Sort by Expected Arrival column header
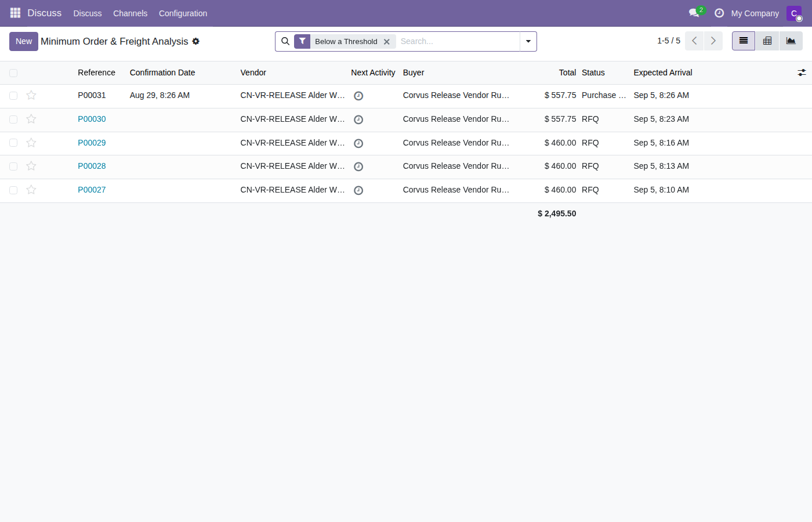This screenshot has height=522, width=812. pyautogui.click(x=663, y=72)
